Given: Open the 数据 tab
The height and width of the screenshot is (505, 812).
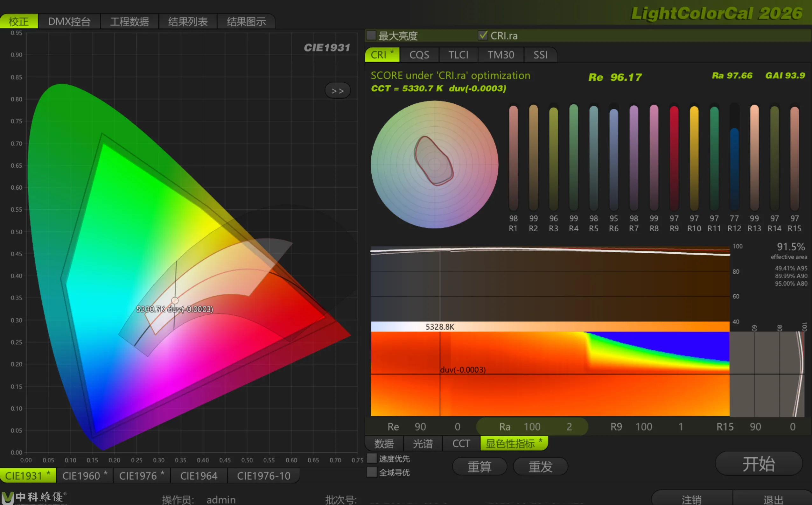Looking at the screenshot, I should (x=384, y=444).
